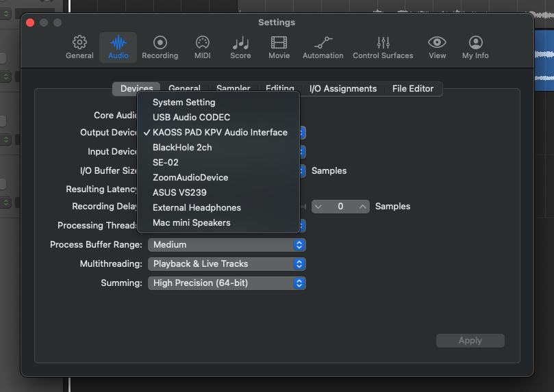Open the Multithreading dropdown

pyautogui.click(x=227, y=264)
